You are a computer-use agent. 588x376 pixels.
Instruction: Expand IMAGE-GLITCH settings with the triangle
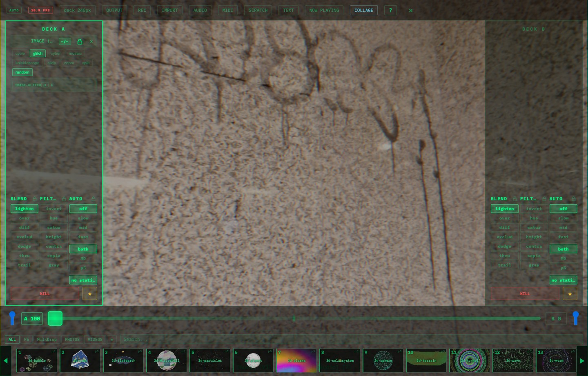tap(52, 85)
